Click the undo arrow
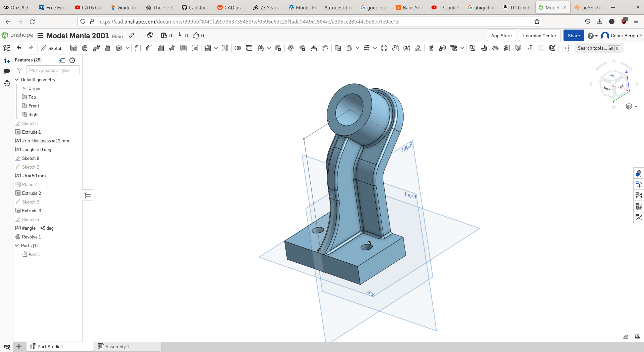Screen dimensions: 644x352 point(19,48)
